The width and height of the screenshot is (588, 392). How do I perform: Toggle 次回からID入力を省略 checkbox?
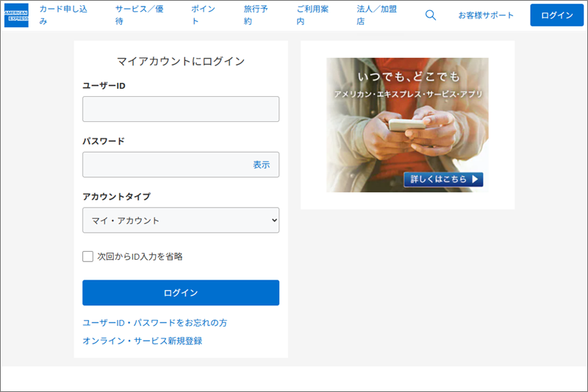coord(88,256)
